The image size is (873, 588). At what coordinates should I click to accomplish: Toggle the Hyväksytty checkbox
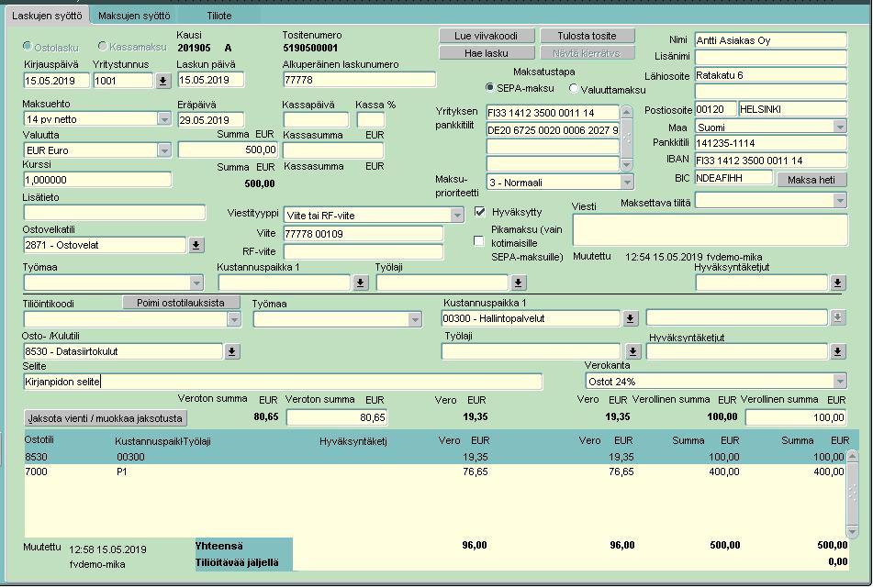coord(479,212)
